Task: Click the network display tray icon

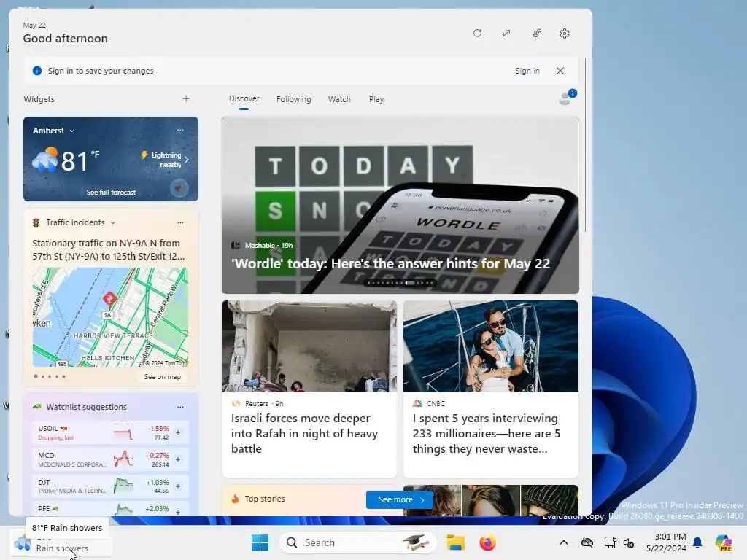Action: (610, 542)
